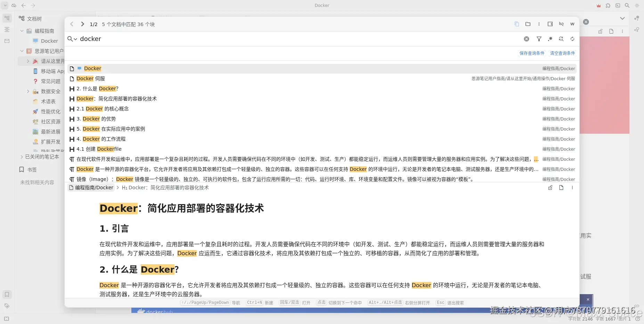Viewport: 644px width, 324px height.
Task: Click the cloud sync disabled icon
Action: coord(14,5)
